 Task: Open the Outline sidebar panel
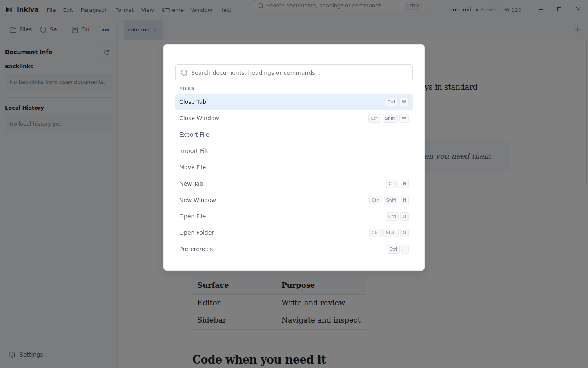83,29
